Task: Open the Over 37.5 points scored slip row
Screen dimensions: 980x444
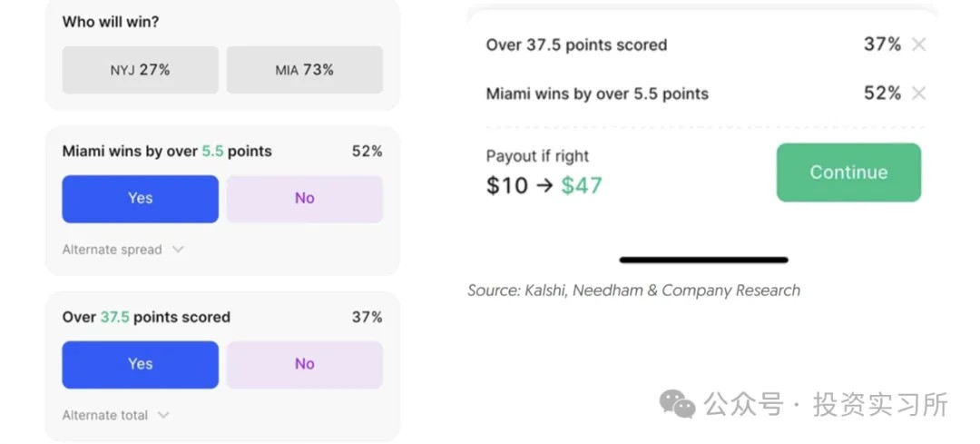Action: pos(576,44)
